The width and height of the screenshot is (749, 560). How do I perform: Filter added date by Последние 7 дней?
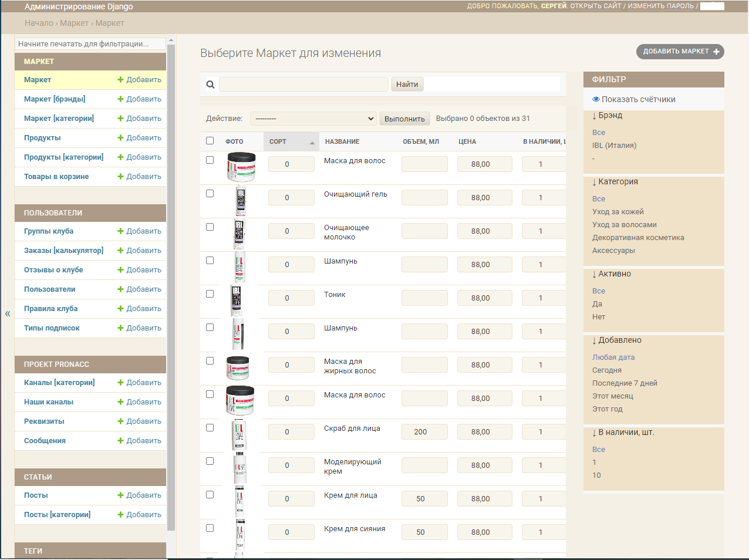click(x=625, y=383)
